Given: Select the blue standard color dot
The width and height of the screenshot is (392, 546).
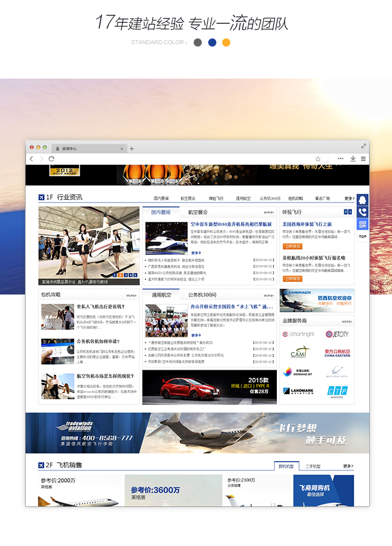Looking at the screenshot, I should 212,42.
